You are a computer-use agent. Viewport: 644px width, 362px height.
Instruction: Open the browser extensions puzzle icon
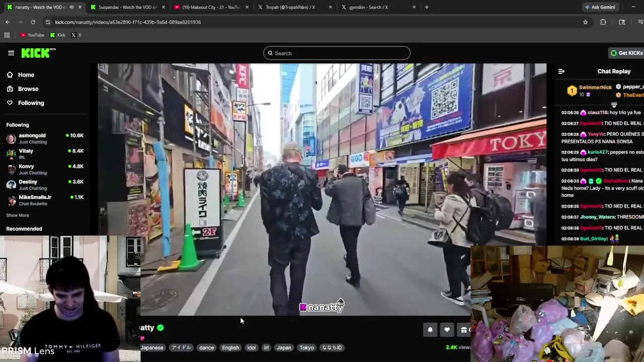[603, 22]
